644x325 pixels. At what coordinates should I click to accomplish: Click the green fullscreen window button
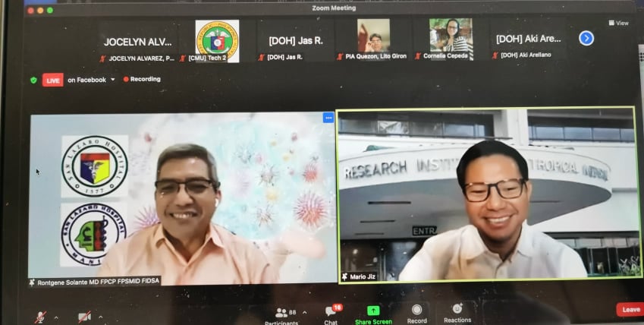(50, 11)
